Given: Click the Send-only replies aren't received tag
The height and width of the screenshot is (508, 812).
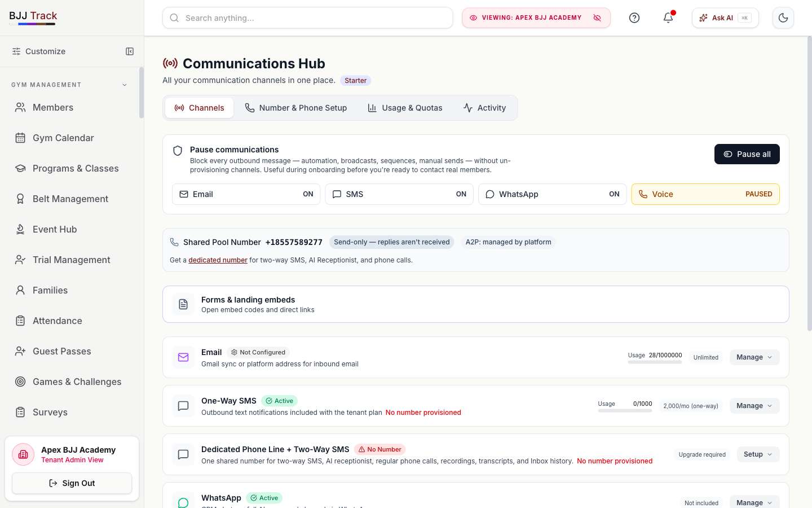Looking at the screenshot, I should coord(392,242).
